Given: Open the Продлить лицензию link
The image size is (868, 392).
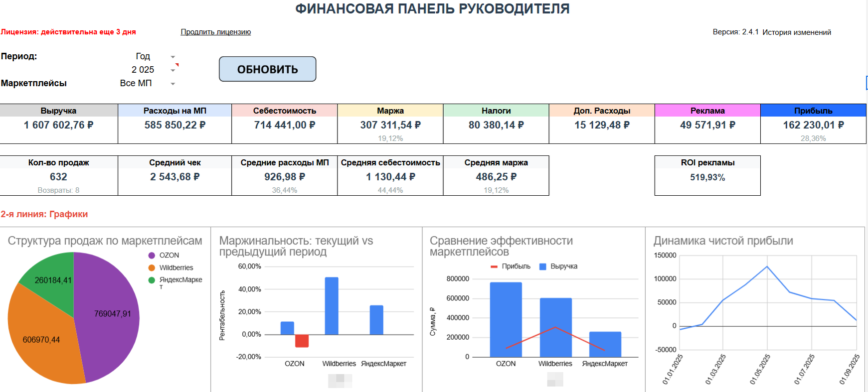Looking at the screenshot, I should click(x=215, y=32).
